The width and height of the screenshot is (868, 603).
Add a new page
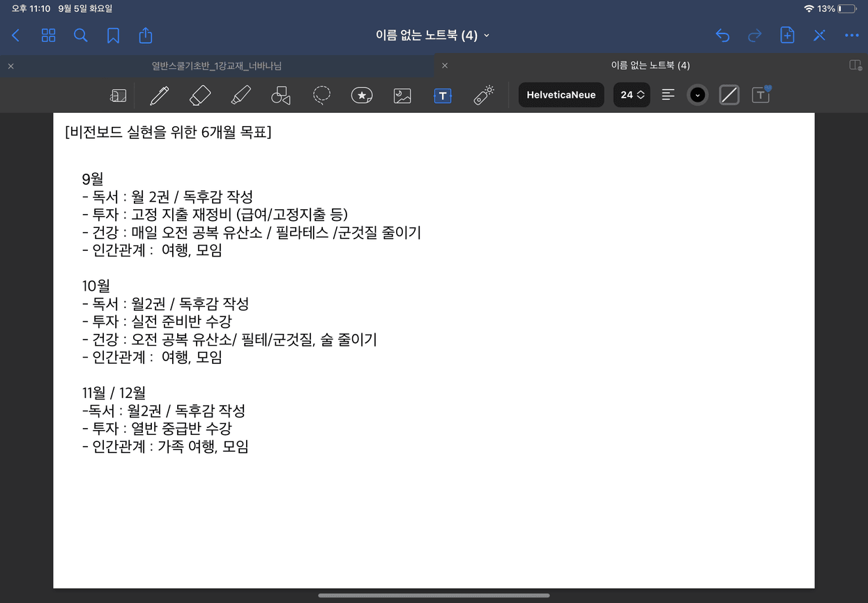(787, 35)
